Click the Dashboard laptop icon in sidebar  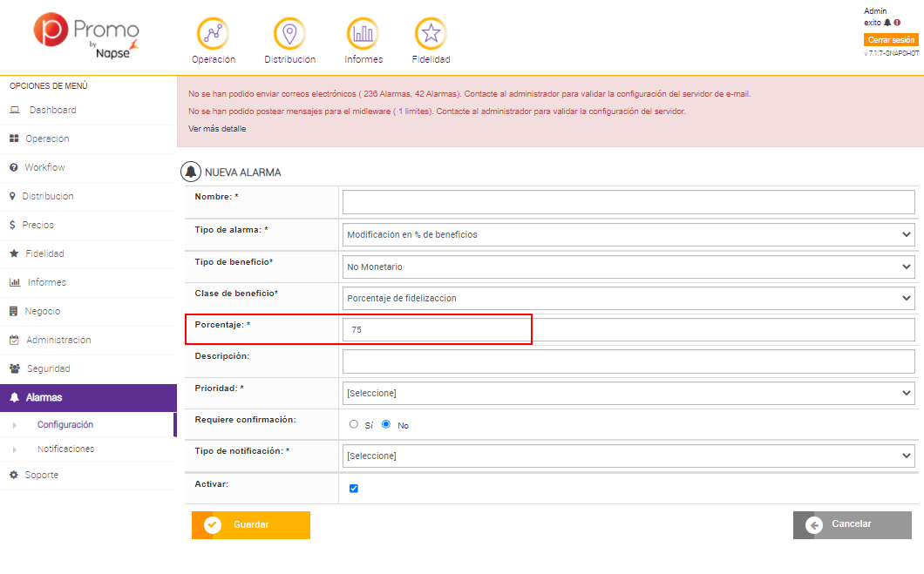(x=15, y=111)
